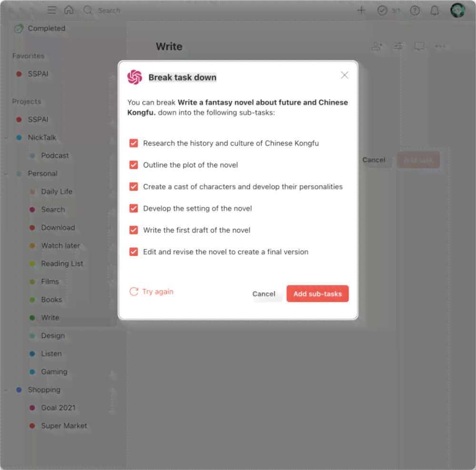Select the Reading List project in sidebar

(x=62, y=264)
